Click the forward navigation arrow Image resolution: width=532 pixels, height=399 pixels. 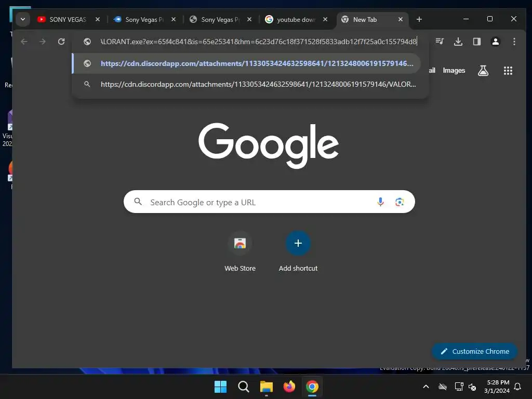pyautogui.click(x=43, y=42)
